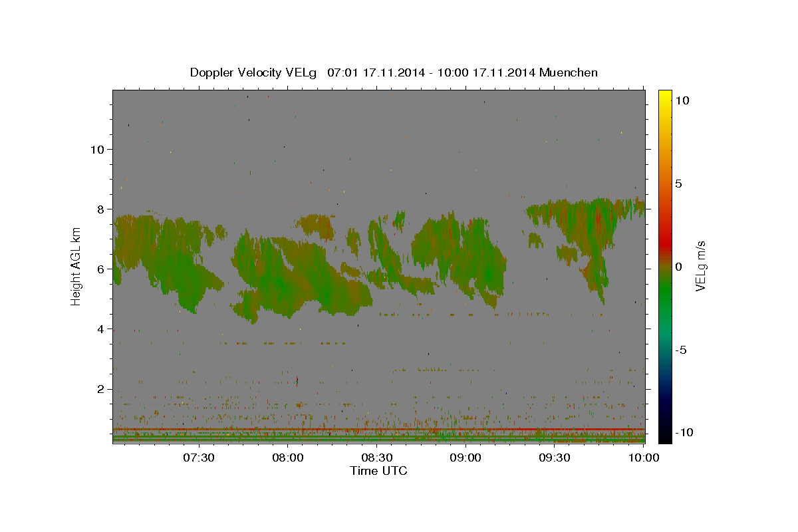Click the 09:00 time tick label

click(466, 458)
